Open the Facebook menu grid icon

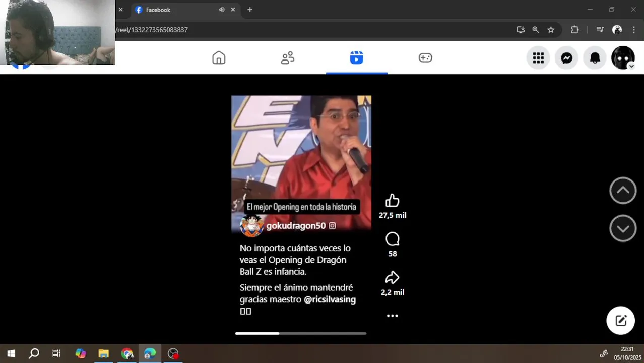click(x=538, y=58)
